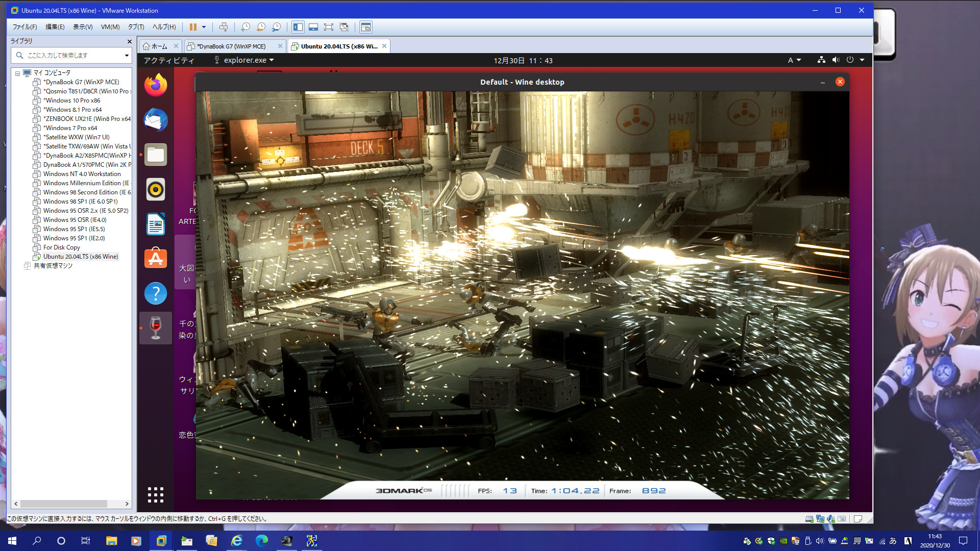980x551 pixels.
Task: Open the ファイル(F) menu
Action: point(24,27)
